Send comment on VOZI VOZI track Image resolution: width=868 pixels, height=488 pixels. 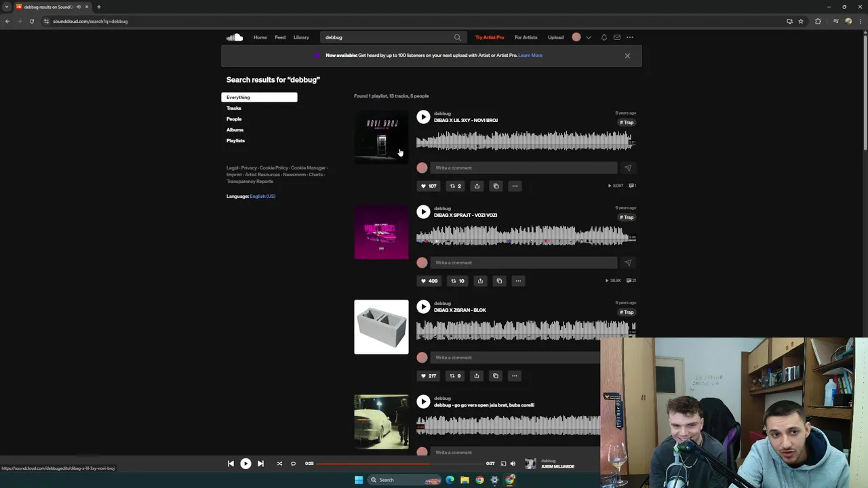pos(628,262)
